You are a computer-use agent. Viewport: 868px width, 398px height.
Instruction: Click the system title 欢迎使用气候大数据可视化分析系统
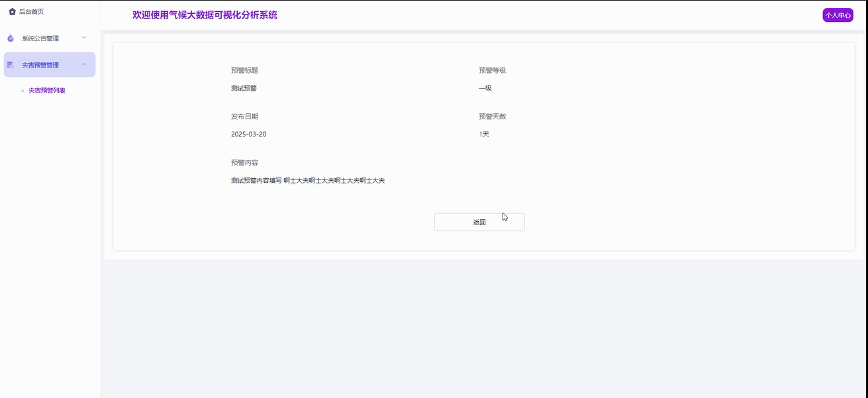[x=205, y=15]
